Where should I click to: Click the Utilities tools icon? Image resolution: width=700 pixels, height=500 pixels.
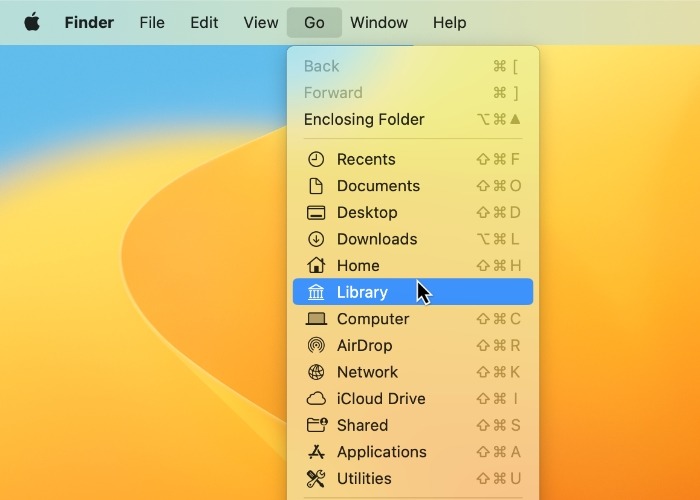click(316, 479)
